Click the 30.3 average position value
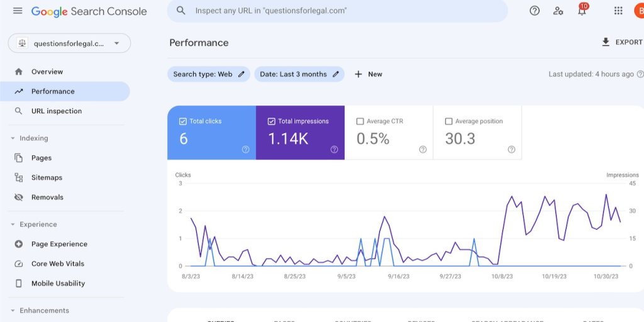This screenshot has height=322, width=644. click(x=460, y=139)
